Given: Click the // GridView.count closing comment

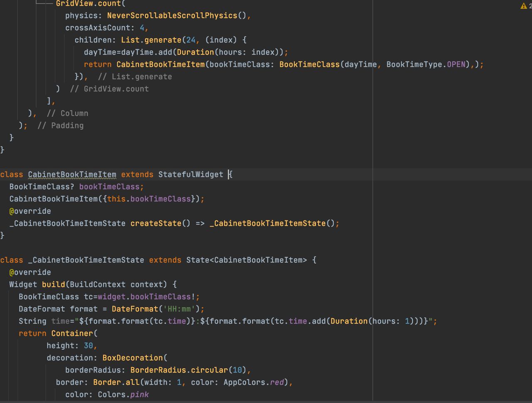Looking at the screenshot, I should click(x=109, y=89).
